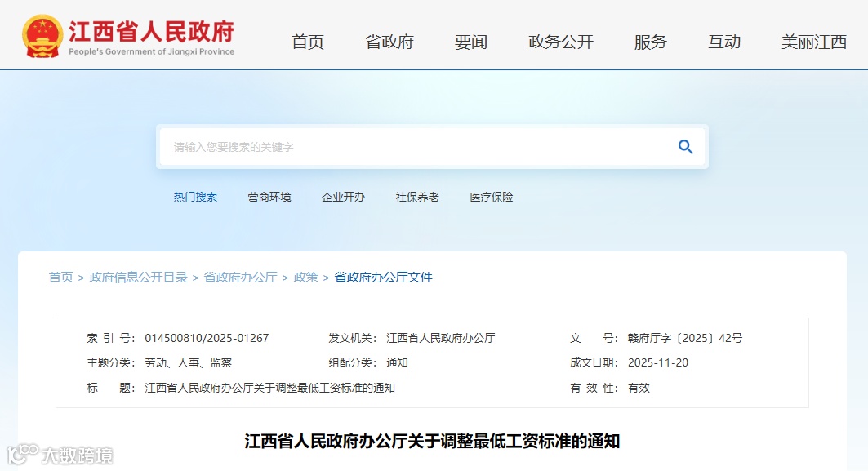Image resolution: width=868 pixels, height=471 pixels.
Task: Open the 美丽江西 nav menu item
Action: pos(814,42)
